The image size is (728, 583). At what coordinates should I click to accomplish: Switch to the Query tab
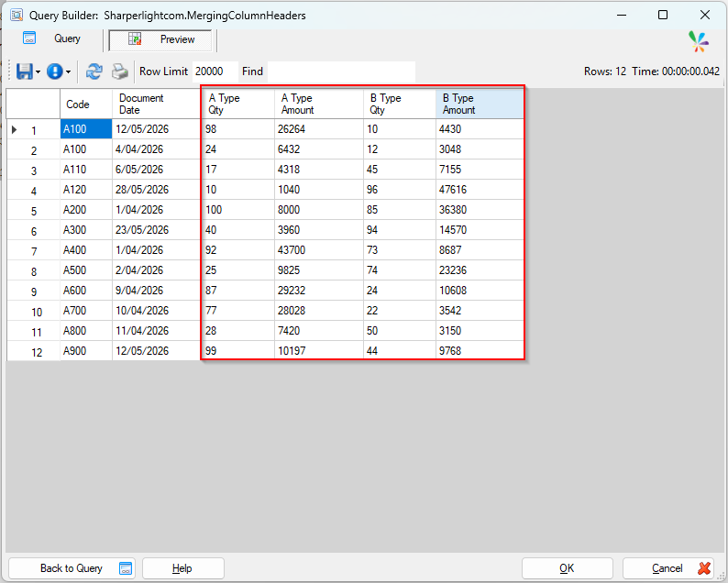[52, 39]
